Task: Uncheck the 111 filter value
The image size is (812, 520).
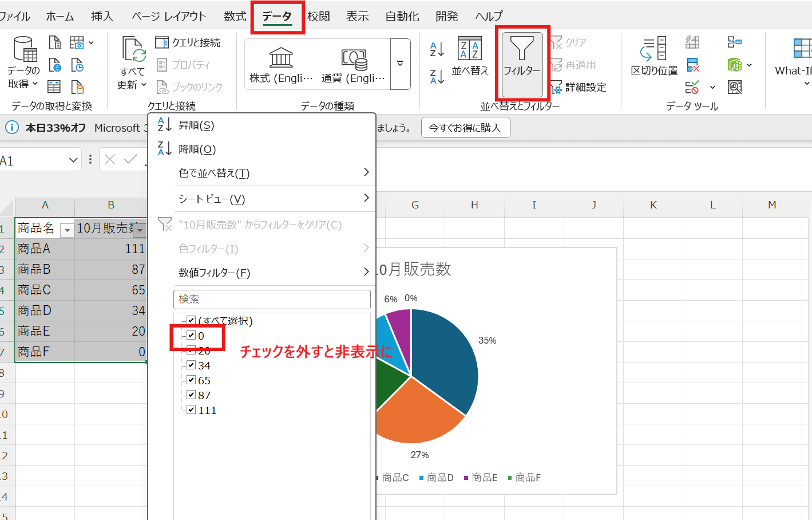Action: pos(191,409)
